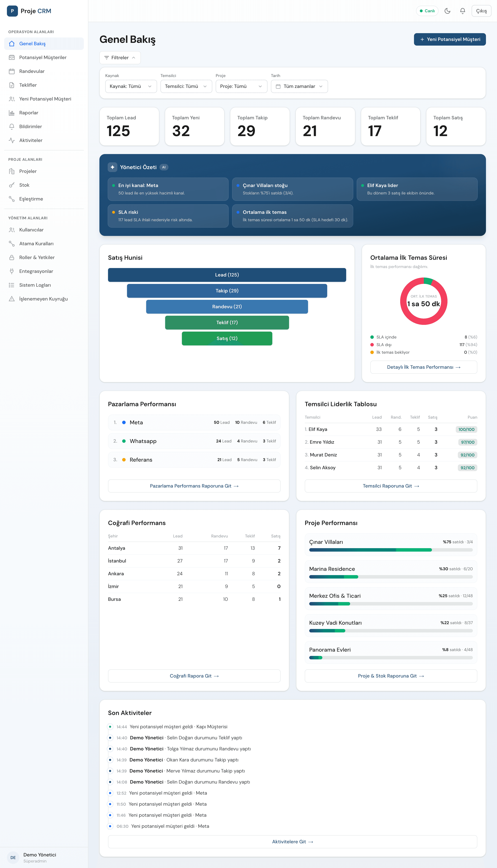Viewport: 497px width, 868px height.
Task: Click the Projeler building icon
Action: point(12,171)
